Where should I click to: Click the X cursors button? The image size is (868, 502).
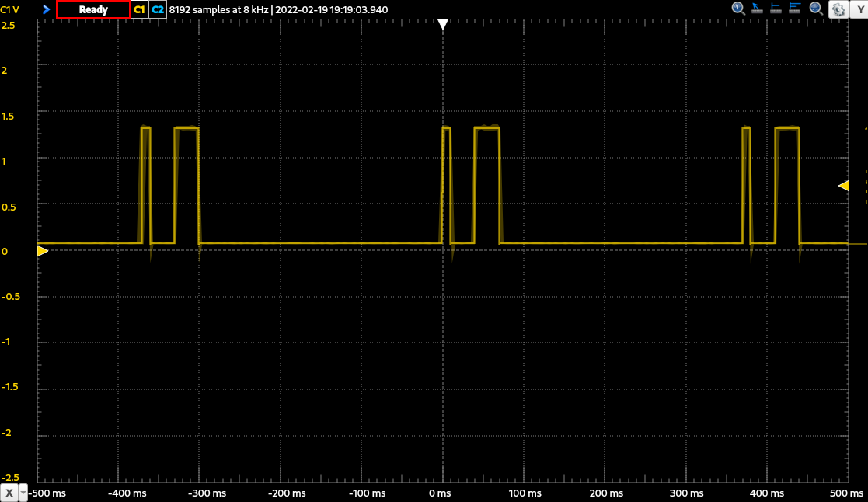pos(9,493)
